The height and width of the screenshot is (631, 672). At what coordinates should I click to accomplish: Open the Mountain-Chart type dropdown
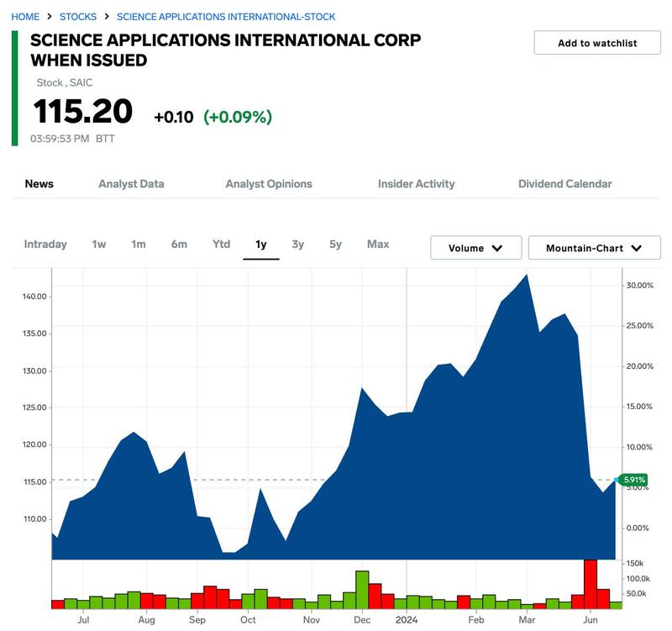594,248
